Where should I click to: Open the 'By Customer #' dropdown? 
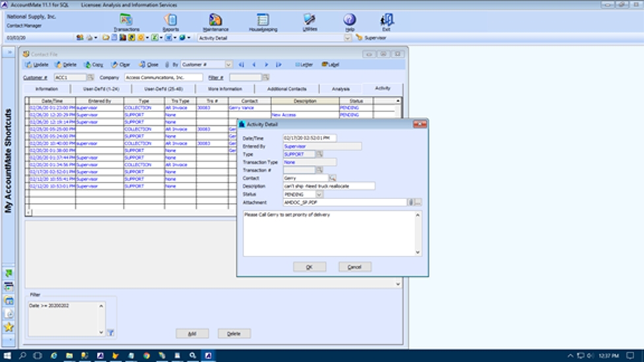[x=229, y=65]
